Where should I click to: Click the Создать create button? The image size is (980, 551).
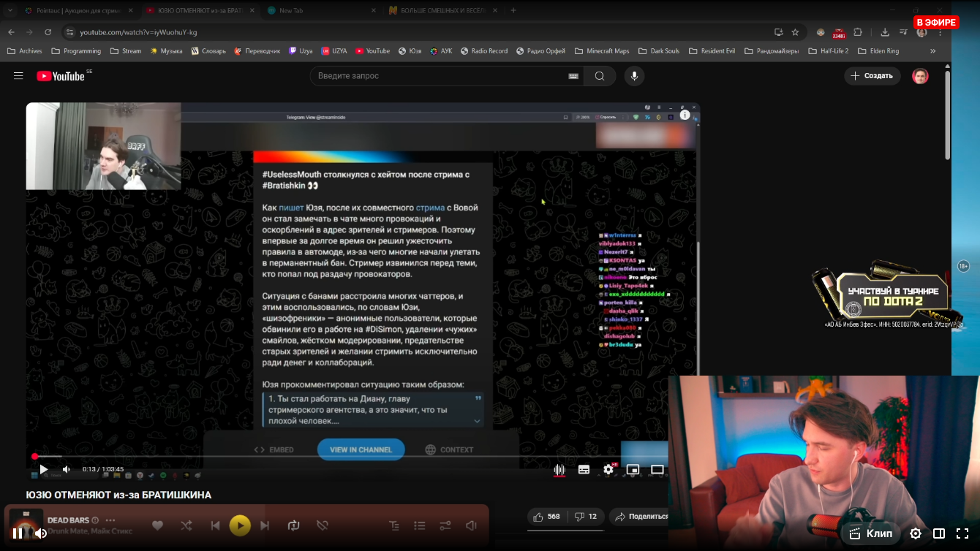click(872, 76)
